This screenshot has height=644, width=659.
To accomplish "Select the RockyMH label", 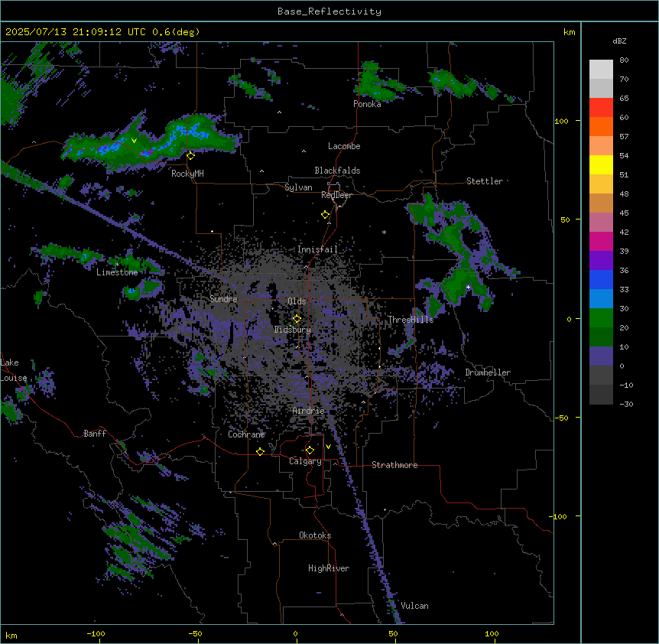I will 187,174.
